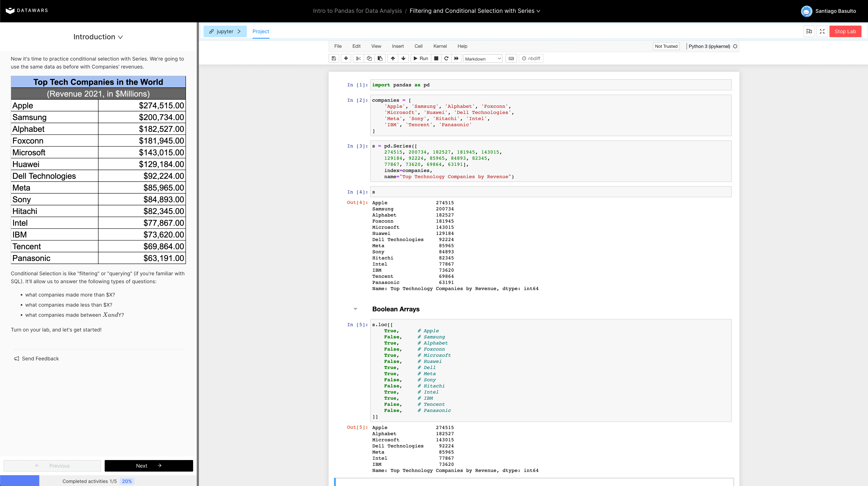Move selected cell down arrow
Image resolution: width=868 pixels, height=486 pixels.
(403, 58)
